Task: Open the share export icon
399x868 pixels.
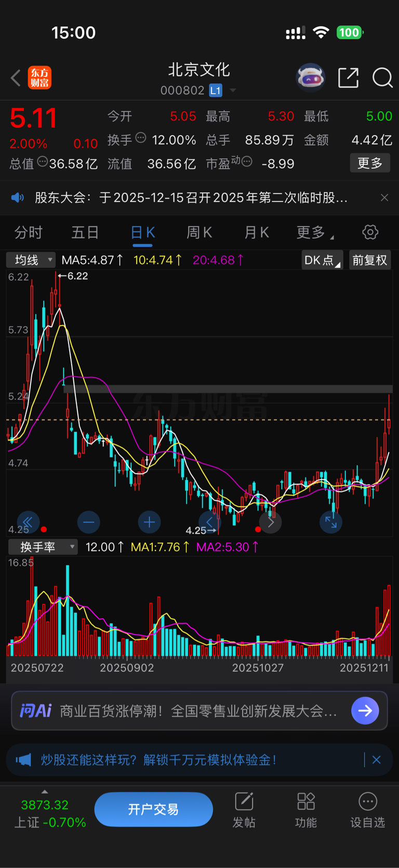Action: (348, 77)
